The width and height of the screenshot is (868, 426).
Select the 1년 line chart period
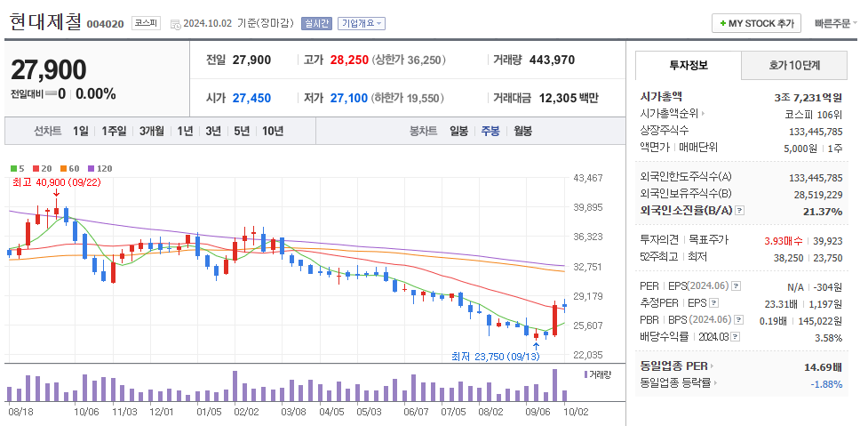[185, 132]
